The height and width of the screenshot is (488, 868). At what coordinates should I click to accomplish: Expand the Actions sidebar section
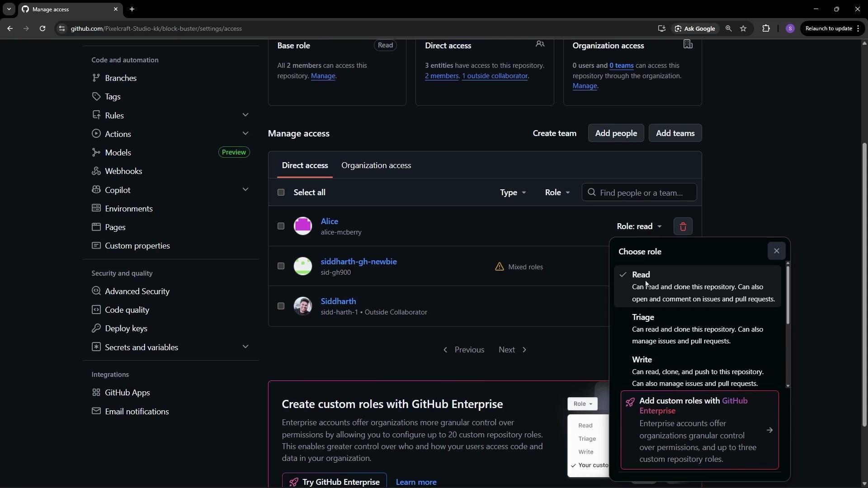(245, 134)
